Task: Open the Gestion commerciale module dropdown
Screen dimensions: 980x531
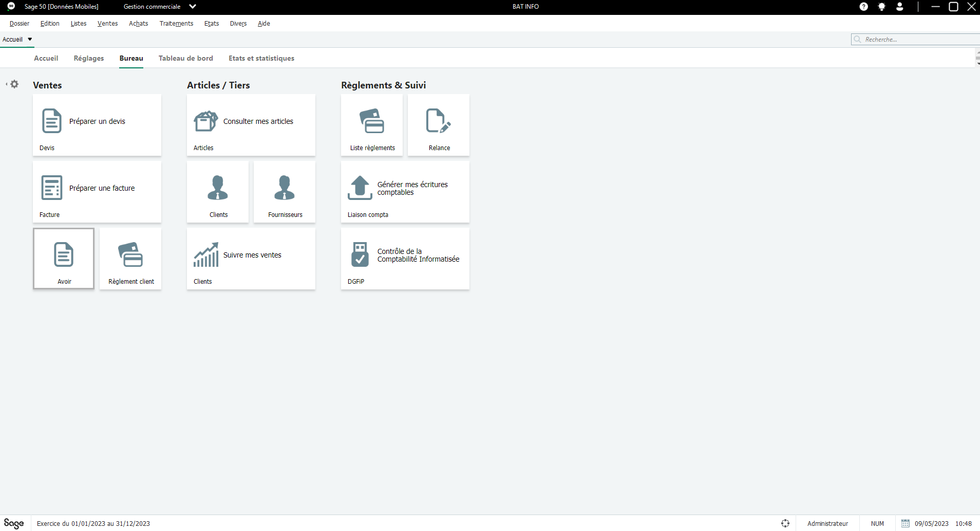Action: (193, 7)
